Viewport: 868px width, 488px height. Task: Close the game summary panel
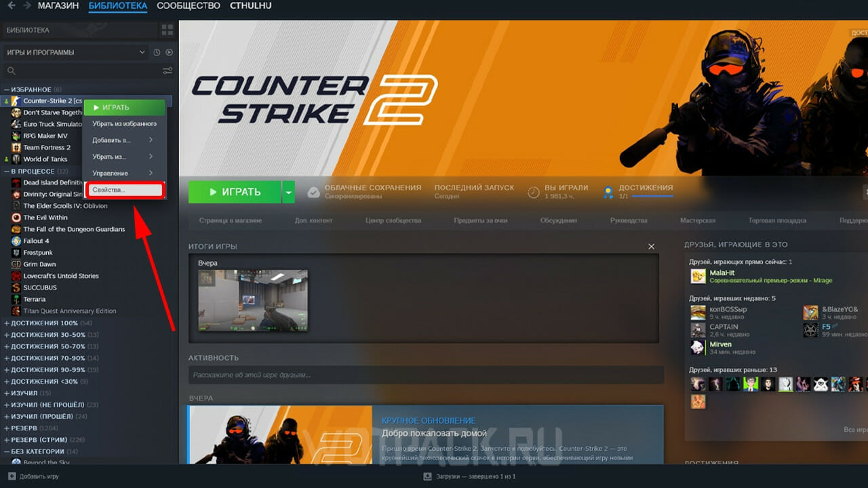pos(651,247)
